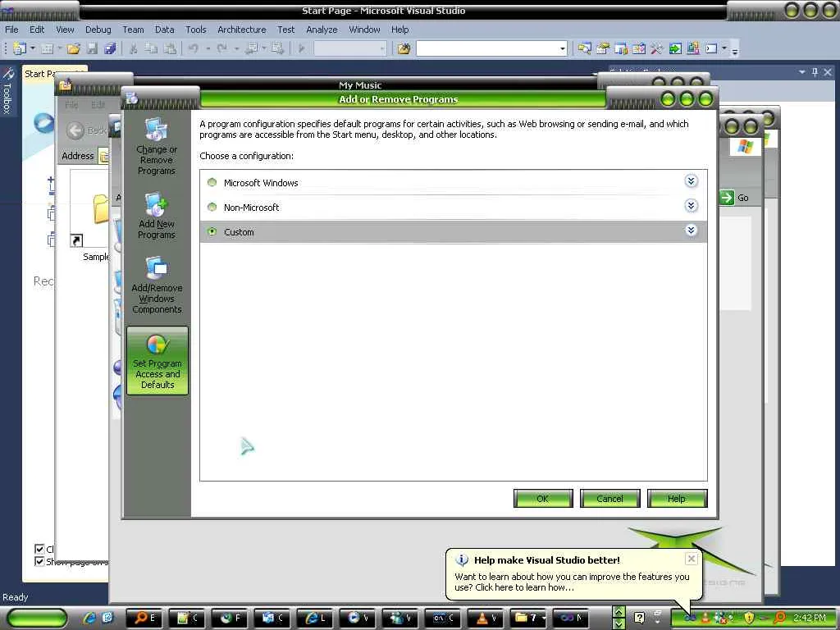Open the Toolbox toolbar icon
The height and width of the screenshot is (630, 840).
click(x=657, y=48)
